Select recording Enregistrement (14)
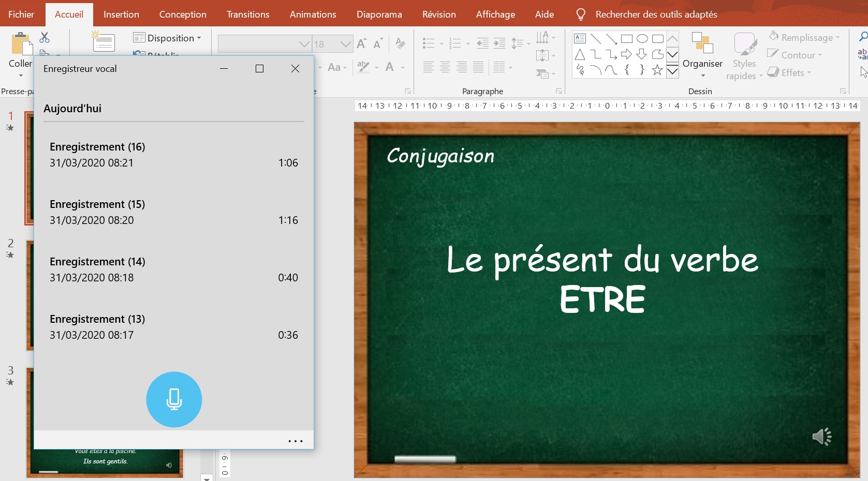This screenshot has height=481, width=868. tap(174, 269)
